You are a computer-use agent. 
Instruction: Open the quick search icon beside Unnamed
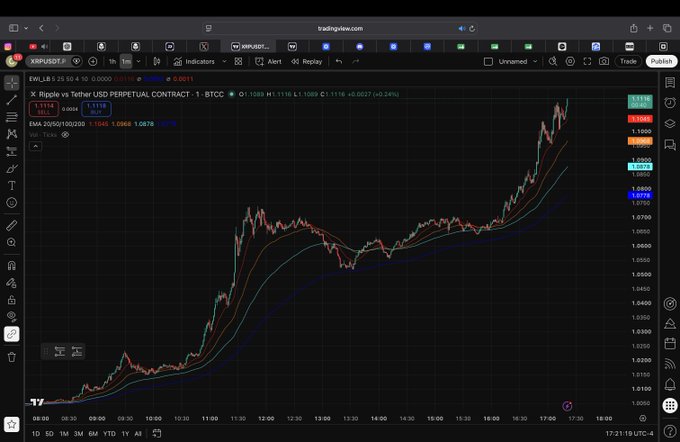coord(552,62)
